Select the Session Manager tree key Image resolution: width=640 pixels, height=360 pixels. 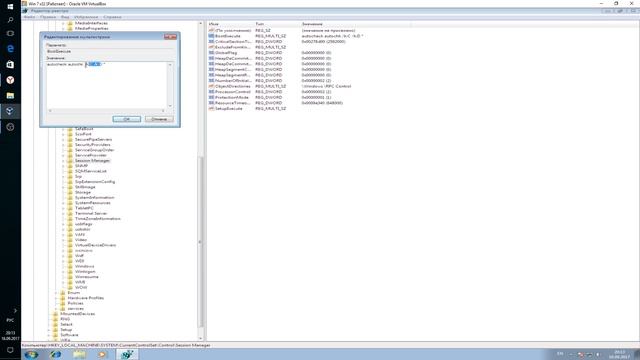coord(92,160)
